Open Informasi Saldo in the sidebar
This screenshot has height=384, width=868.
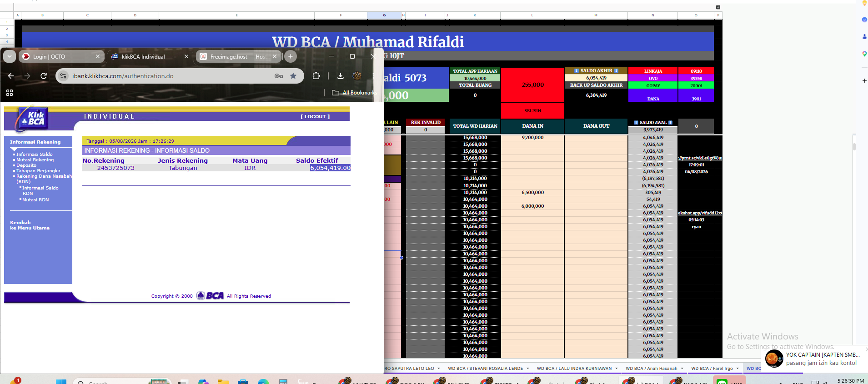(x=35, y=155)
